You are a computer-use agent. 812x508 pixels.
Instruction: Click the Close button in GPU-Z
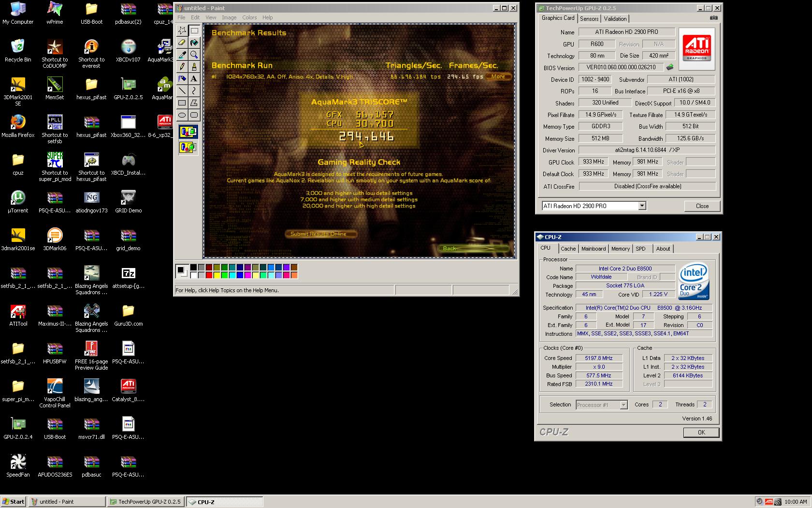coord(702,206)
